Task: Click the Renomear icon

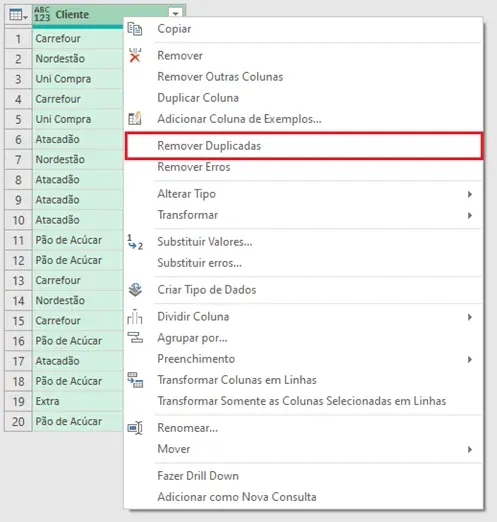Action: pos(135,428)
